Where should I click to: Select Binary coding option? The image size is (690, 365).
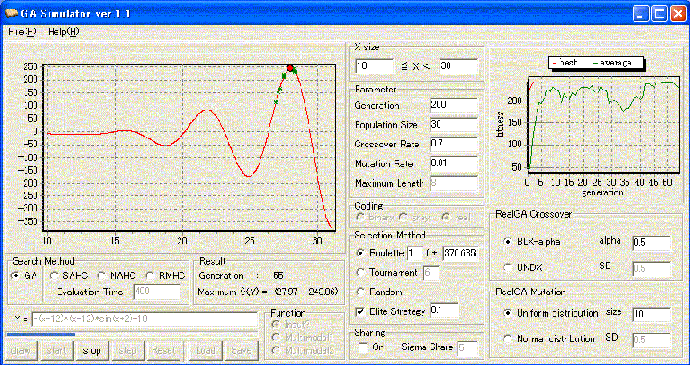coord(361,217)
